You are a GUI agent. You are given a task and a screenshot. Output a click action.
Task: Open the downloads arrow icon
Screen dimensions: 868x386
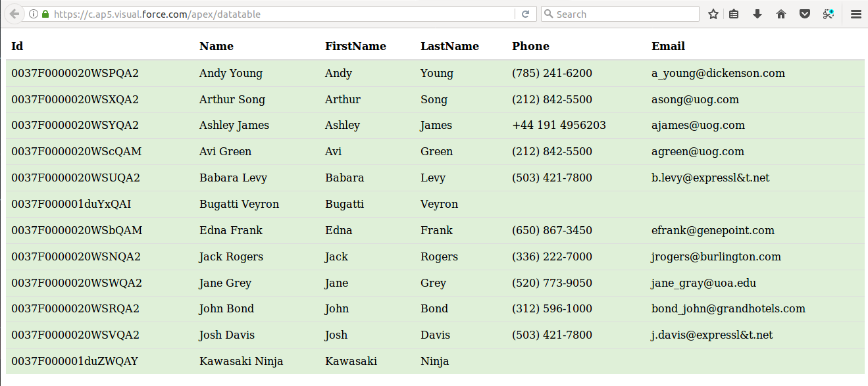point(757,14)
